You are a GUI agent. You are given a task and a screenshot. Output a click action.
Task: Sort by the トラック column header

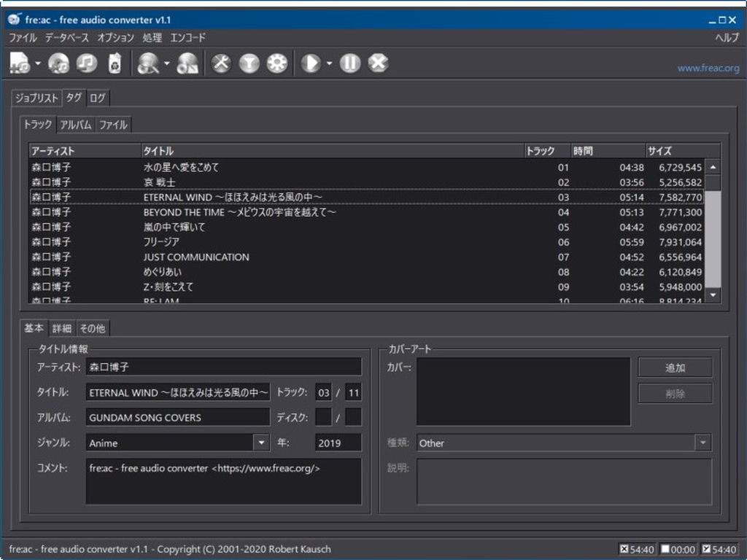(547, 151)
